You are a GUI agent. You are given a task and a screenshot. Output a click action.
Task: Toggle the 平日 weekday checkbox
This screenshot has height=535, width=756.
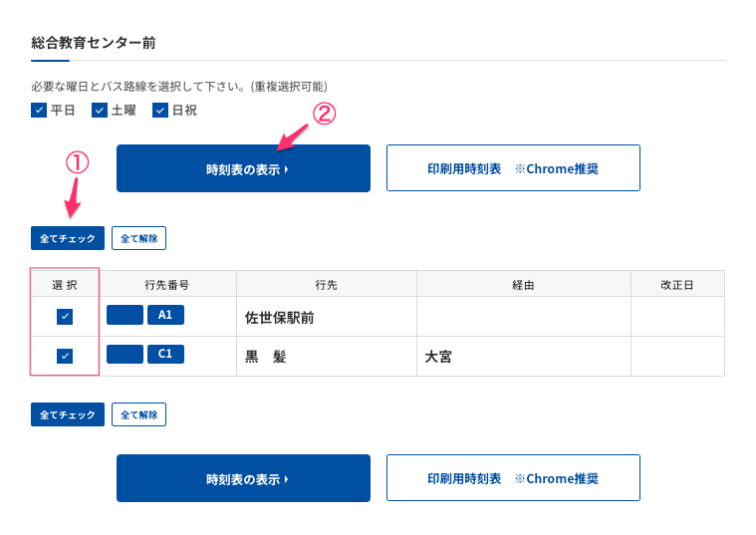(x=39, y=111)
